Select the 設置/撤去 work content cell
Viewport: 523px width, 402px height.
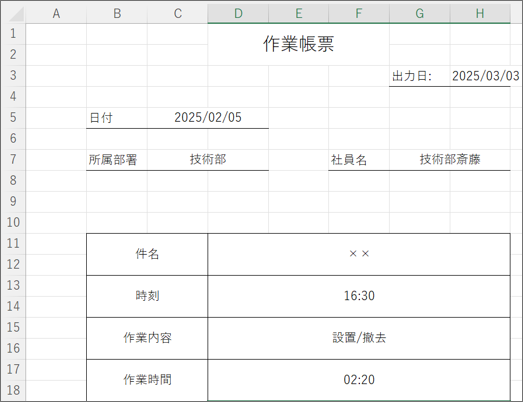359,338
